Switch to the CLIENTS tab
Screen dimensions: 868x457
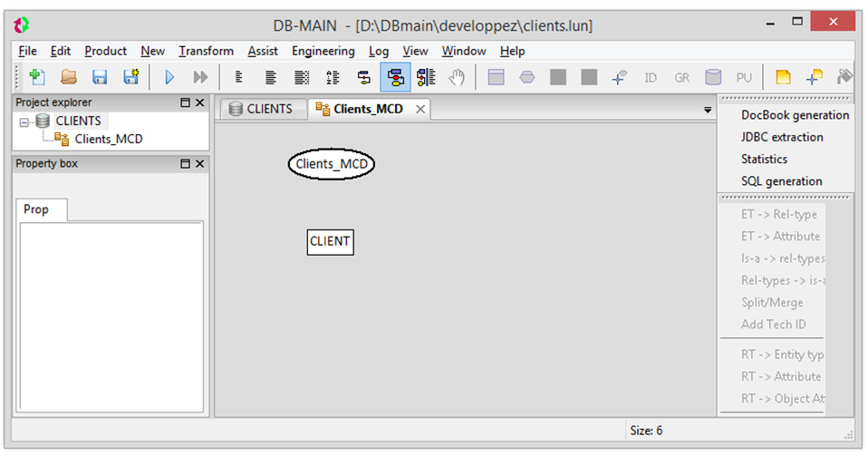[x=263, y=109]
